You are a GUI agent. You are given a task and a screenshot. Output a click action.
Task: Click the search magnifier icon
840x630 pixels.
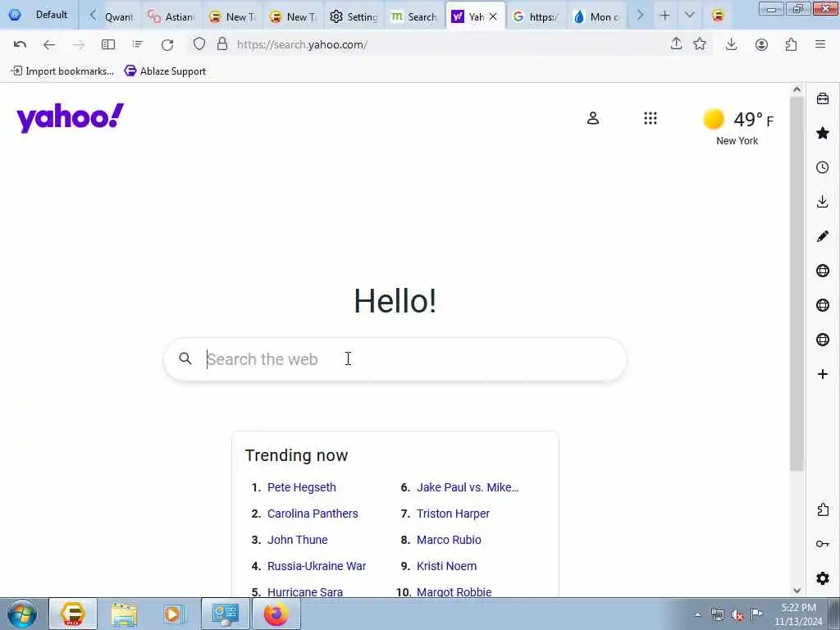point(185,358)
